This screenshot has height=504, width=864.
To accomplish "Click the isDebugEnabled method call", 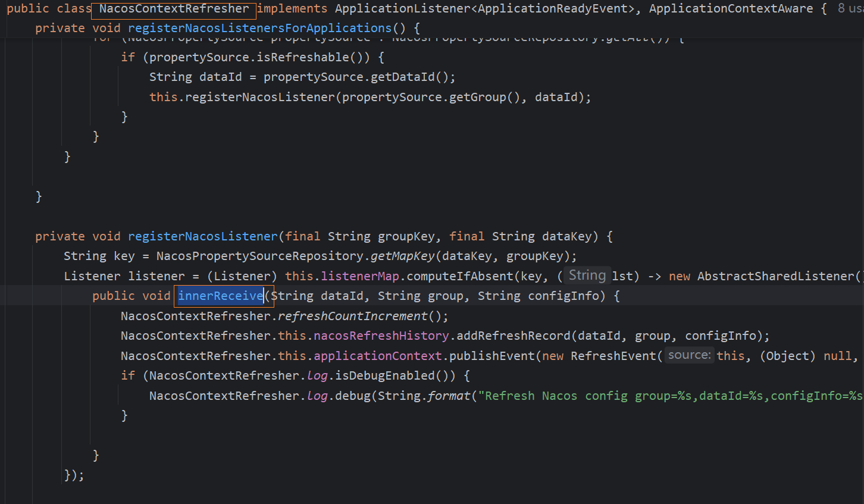I will point(385,375).
